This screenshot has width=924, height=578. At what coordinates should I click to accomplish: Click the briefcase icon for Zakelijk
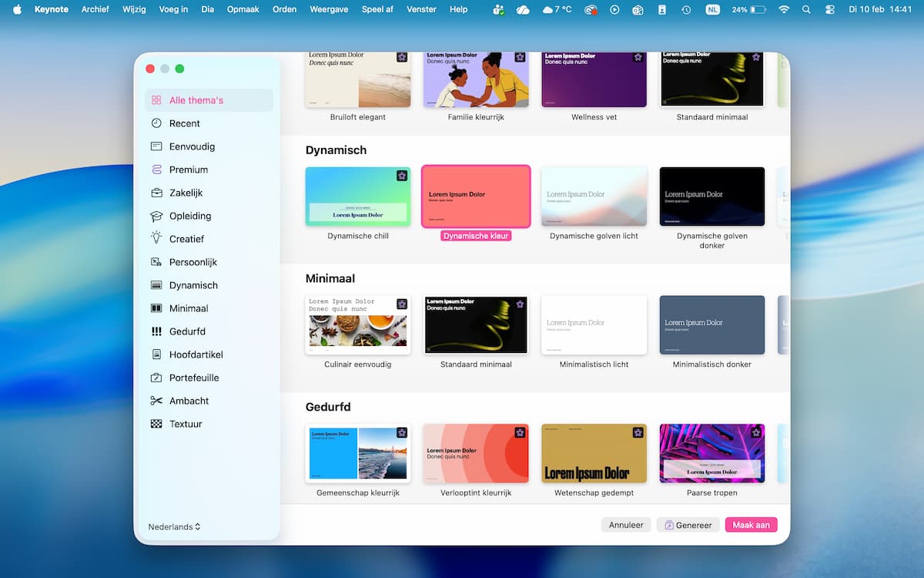(156, 193)
